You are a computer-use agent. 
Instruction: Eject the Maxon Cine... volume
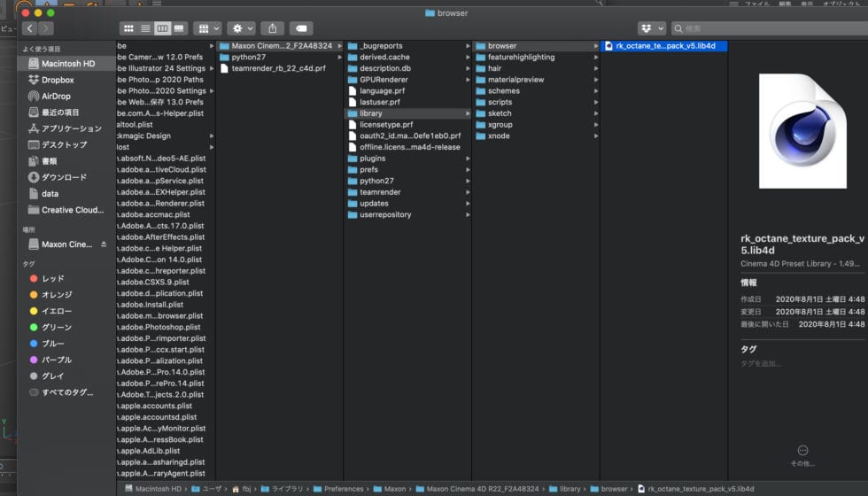(x=103, y=244)
